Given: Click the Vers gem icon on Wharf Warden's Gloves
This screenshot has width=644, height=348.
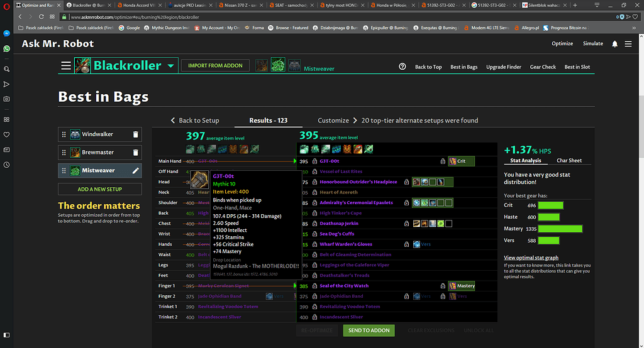Looking at the screenshot, I should 416,244.
